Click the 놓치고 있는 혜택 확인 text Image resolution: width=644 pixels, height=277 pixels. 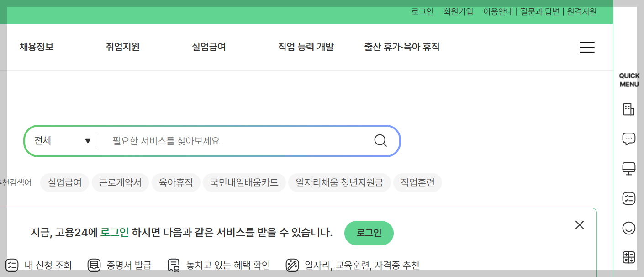click(228, 265)
